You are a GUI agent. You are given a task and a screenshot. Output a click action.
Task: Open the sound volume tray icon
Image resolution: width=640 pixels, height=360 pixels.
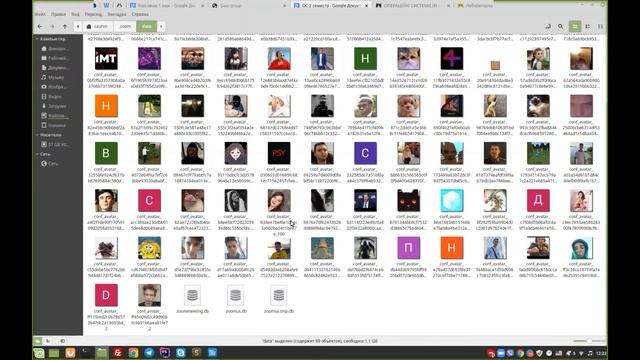pyautogui.click(x=590, y=353)
